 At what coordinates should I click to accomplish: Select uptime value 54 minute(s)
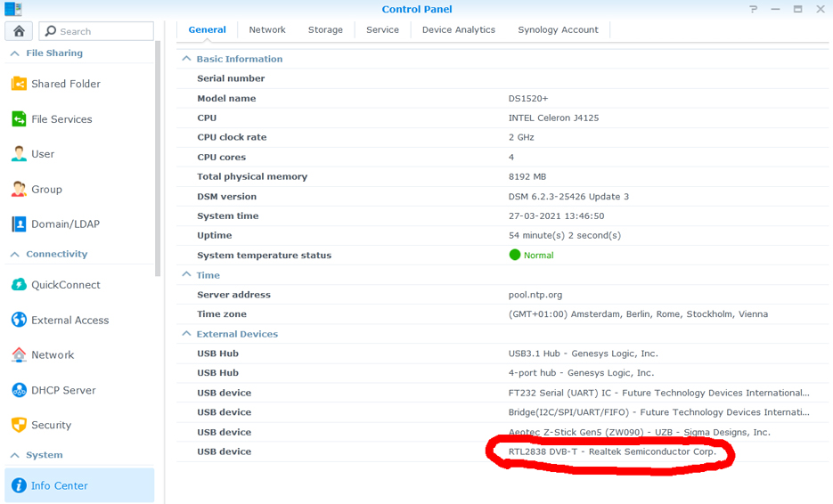(x=564, y=235)
